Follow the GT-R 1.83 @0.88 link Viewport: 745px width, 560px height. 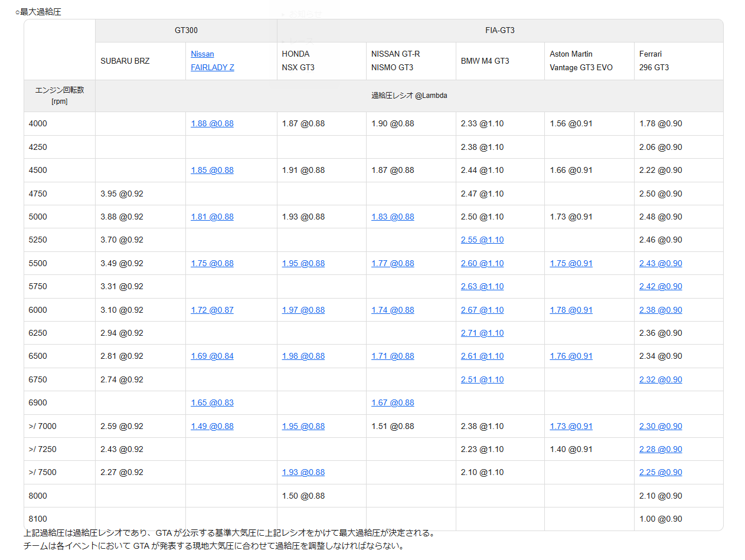click(393, 217)
